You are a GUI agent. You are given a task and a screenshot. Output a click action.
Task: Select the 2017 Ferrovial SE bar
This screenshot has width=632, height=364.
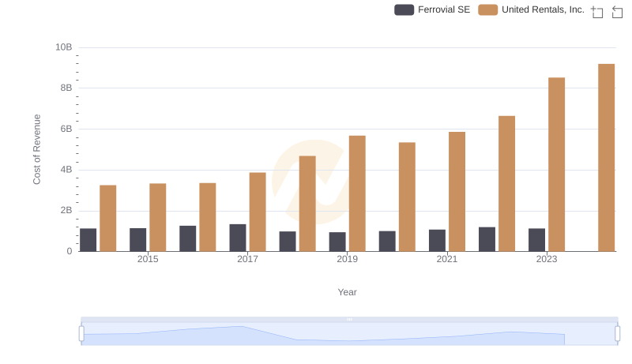(238, 238)
